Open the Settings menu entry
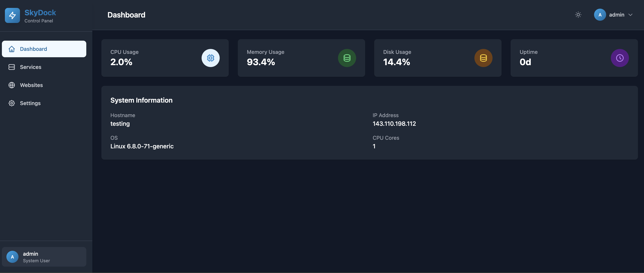Screen dimensions: 644x273 30,103
